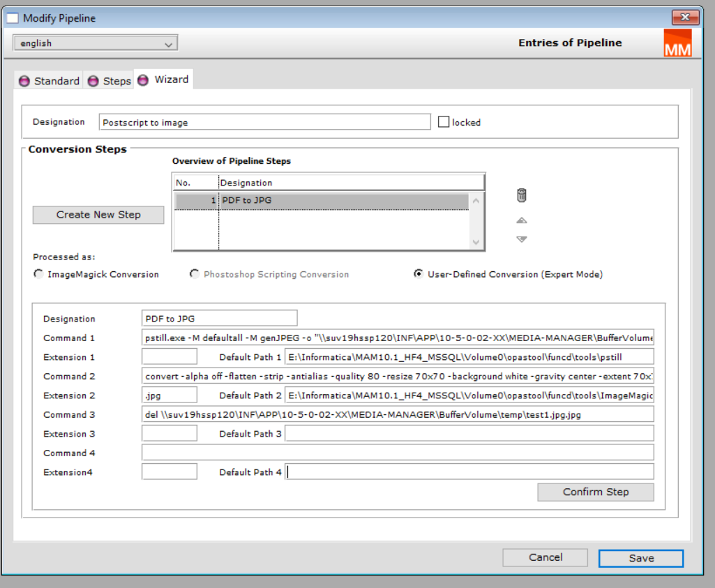
Task: Click the Wizard tab's round icon
Action: pos(143,80)
